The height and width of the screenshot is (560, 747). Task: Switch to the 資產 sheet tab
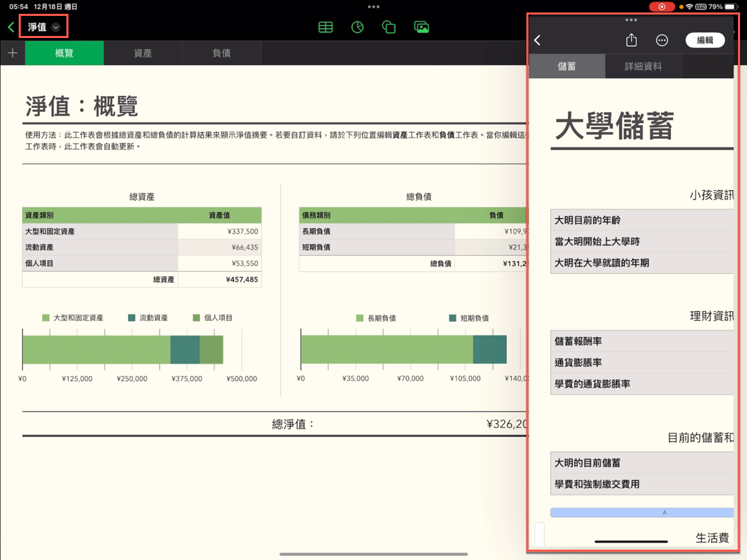point(143,53)
